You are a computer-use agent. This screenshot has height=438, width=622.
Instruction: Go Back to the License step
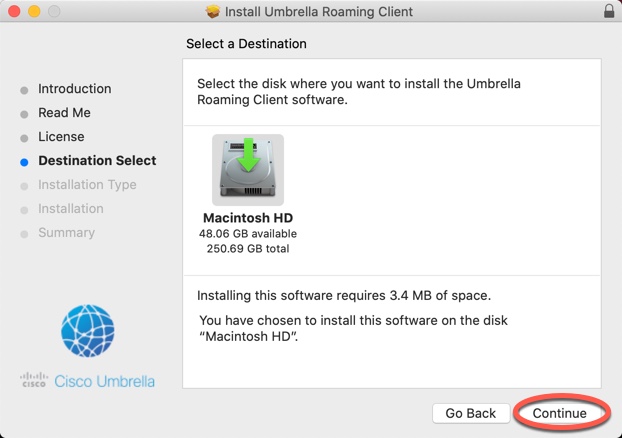pyautogui.click(x=470, y=413)
